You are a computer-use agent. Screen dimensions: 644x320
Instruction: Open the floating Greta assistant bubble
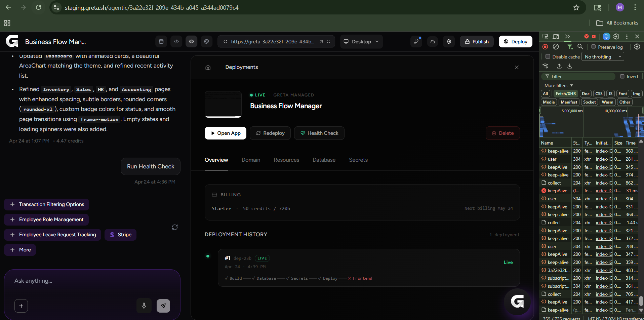click(517, 302)
